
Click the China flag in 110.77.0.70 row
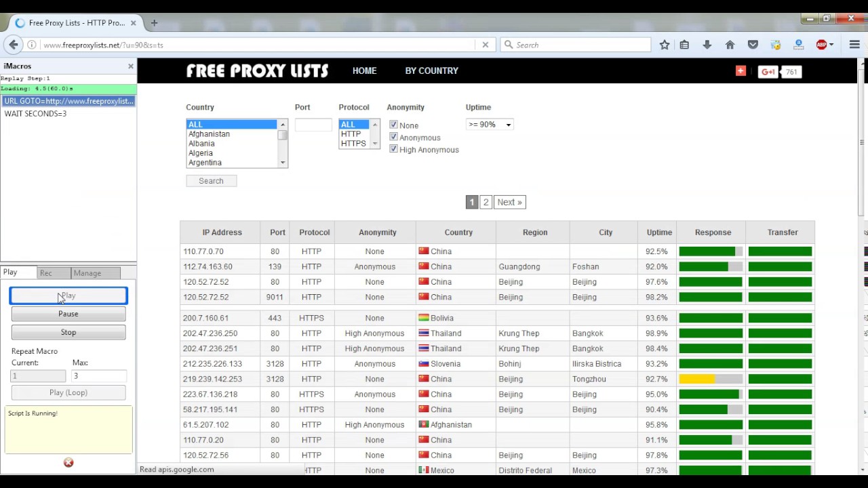click(423, 251)
